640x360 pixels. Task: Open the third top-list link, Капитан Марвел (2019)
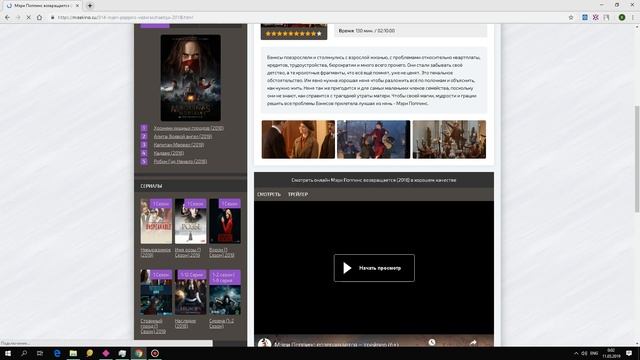point(179,144)
